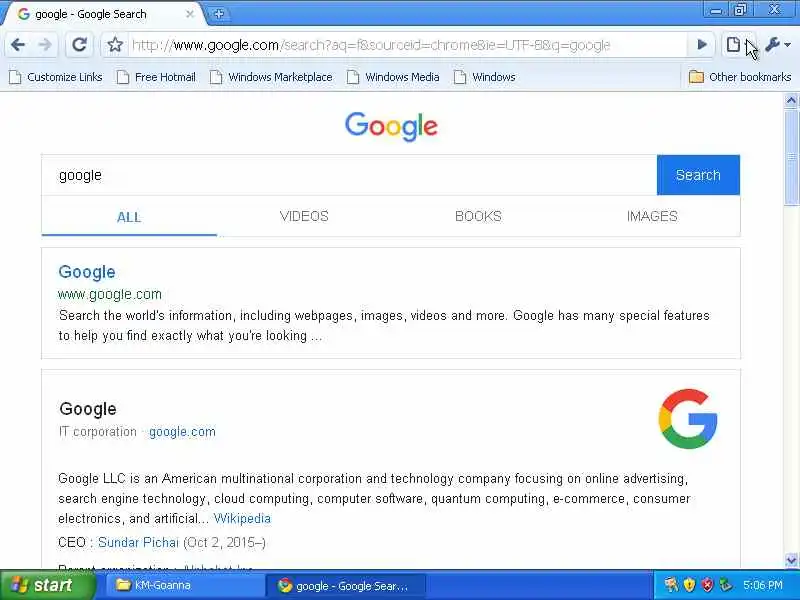The image size is (800, 600).
Task: Click the red shield security tray icon
Action: [708, 585]
